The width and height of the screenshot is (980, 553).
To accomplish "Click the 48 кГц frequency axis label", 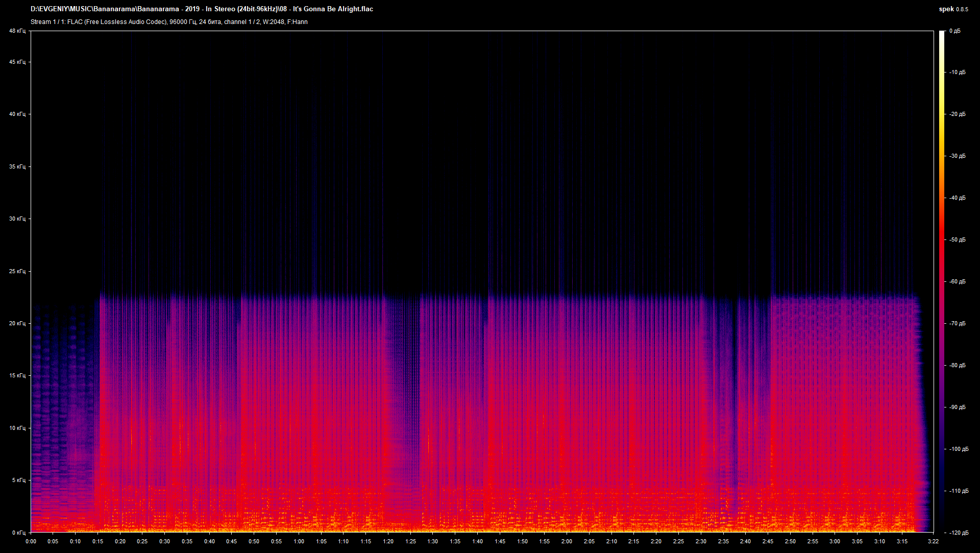I will [17, 30].
